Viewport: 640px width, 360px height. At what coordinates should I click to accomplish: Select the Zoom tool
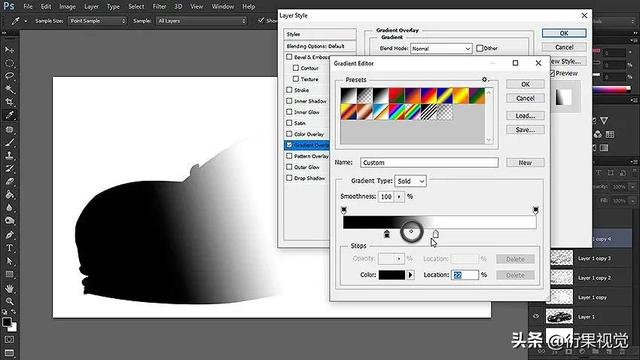click(9, 301)
